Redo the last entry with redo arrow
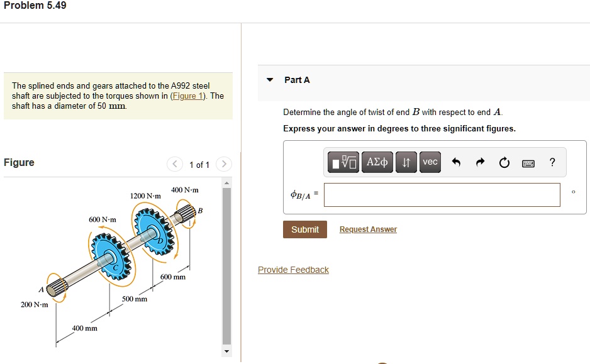 (x=480, y=162)
